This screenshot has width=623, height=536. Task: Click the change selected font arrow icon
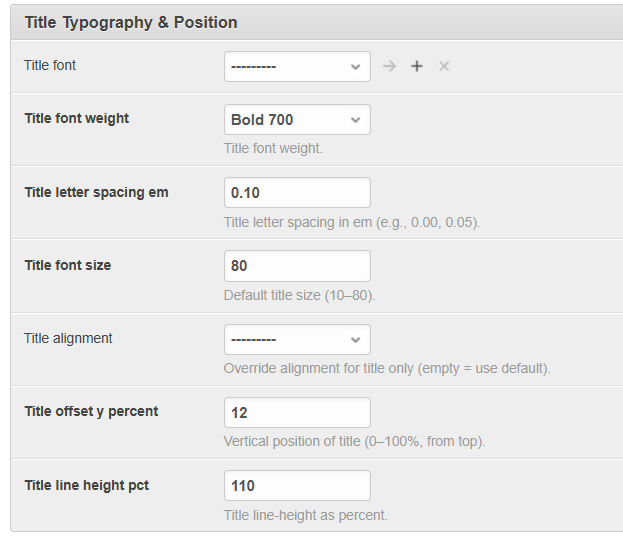point(389,66)
